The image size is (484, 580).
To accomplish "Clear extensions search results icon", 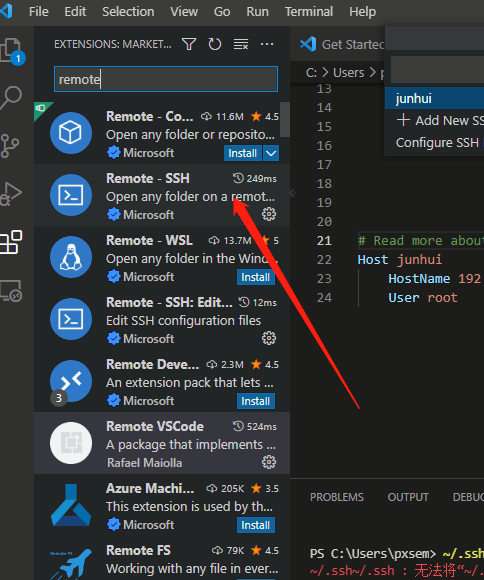I will pyautogui.click(x=241, y=44).
